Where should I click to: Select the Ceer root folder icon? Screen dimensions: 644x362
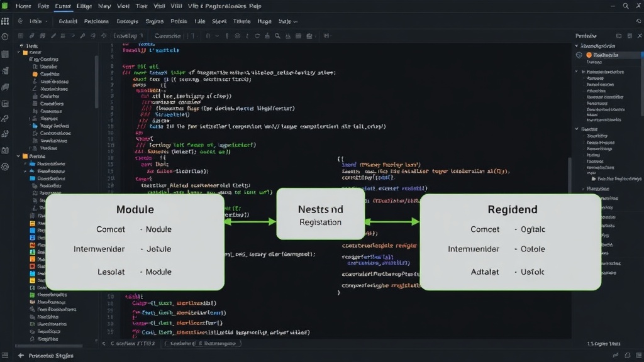tap(25, 53)
